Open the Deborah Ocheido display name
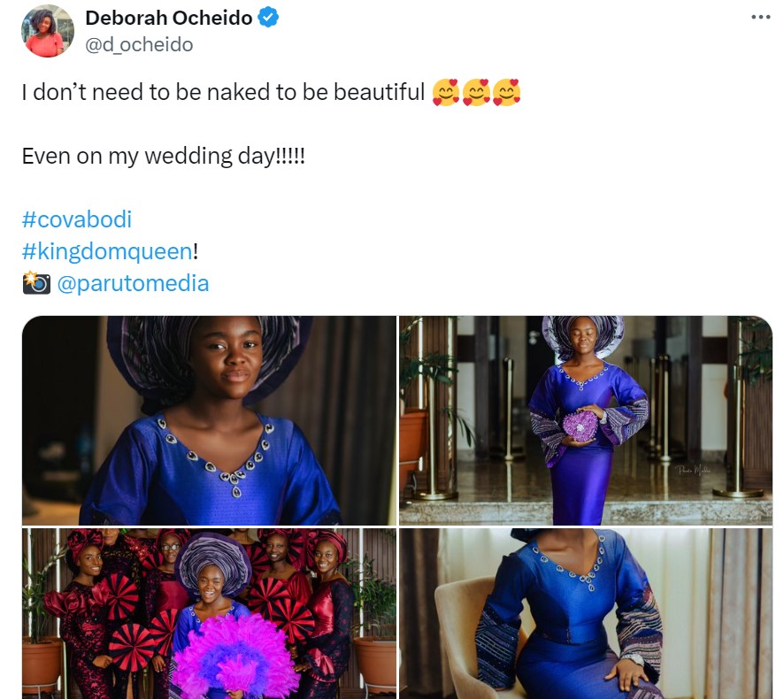 pyautogui.click(x=169, y=19)
